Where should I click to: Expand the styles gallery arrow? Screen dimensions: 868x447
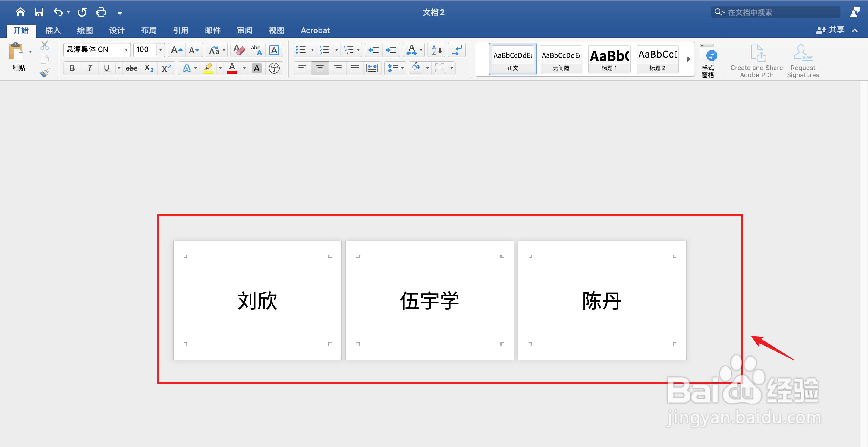(689, 59)
